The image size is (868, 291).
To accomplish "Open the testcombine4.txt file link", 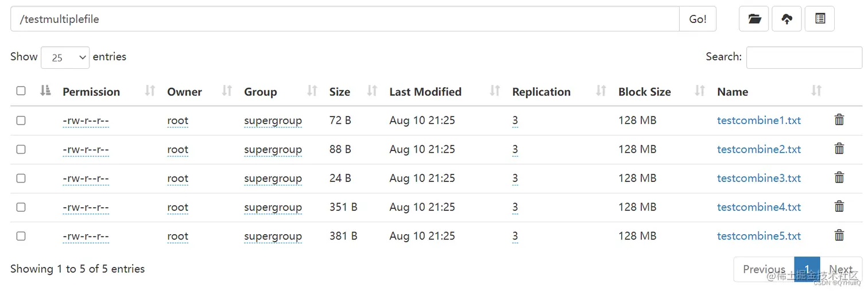I will [758, 207].
